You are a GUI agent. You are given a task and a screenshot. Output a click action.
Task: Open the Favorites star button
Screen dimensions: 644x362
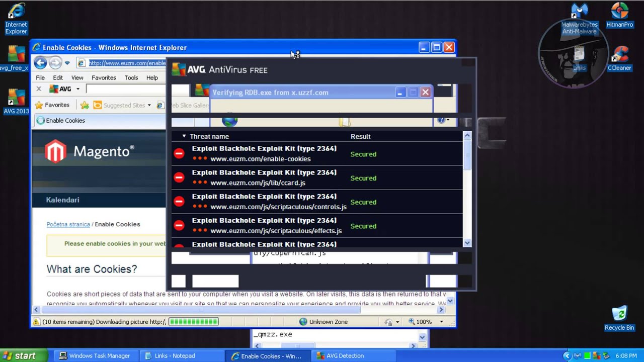pyautogui.click(x=52, y=105)
